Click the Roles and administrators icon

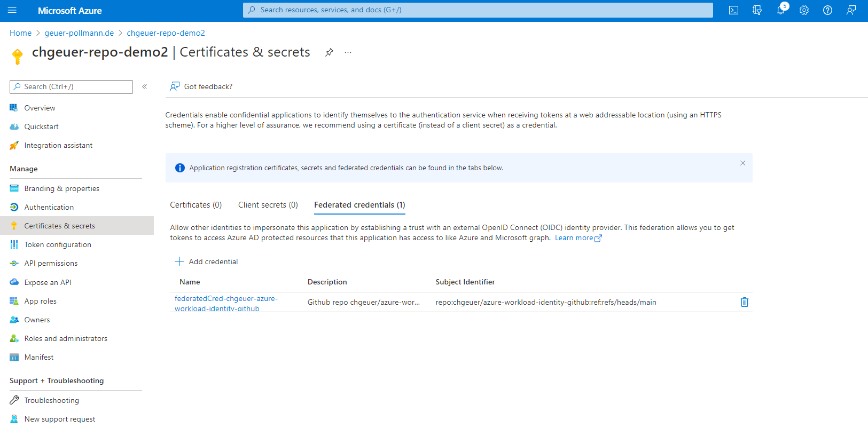14,338
